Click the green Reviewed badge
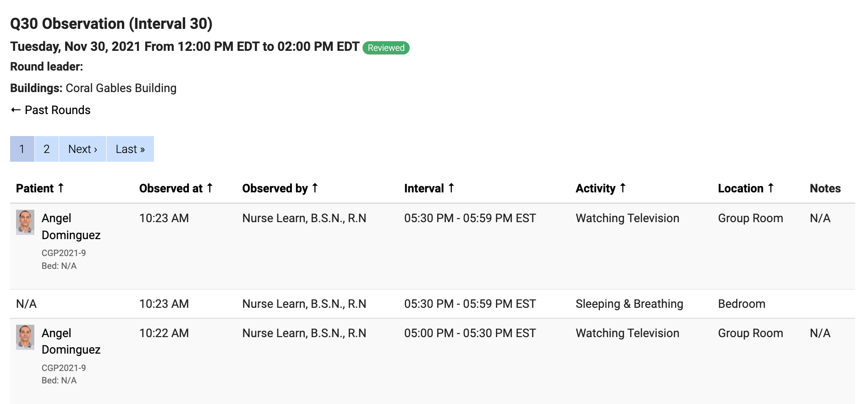The height and width of the screenshot is (404, 868). (x=386, y=48)
